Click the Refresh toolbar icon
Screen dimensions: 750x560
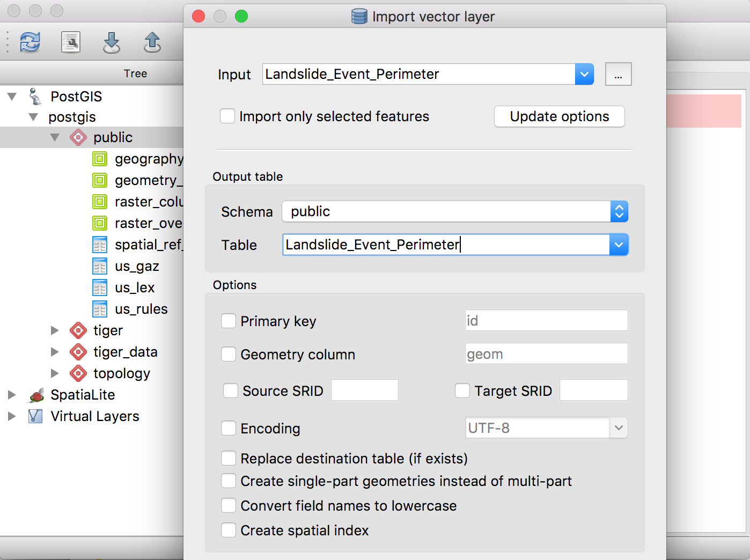click(x=30, y=42)
